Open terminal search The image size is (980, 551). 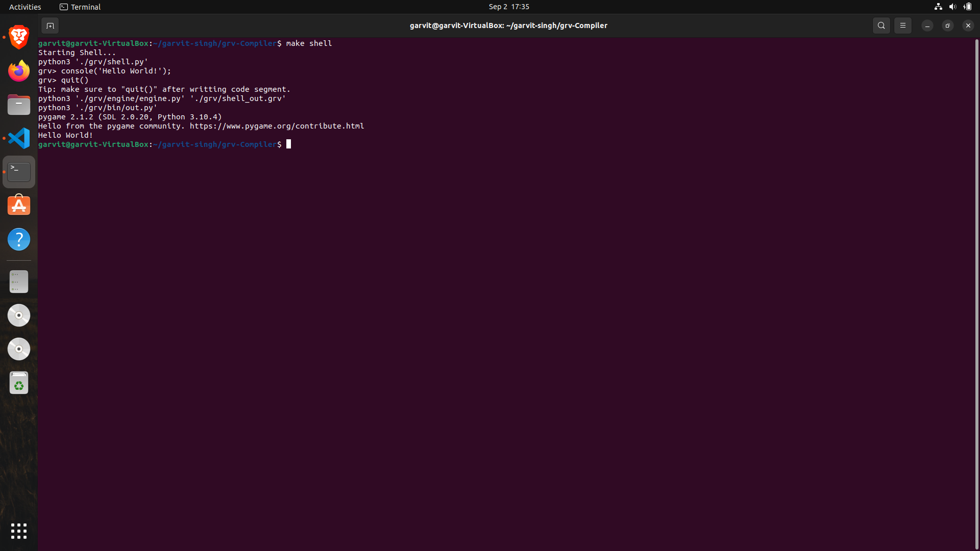pos(881,26)
